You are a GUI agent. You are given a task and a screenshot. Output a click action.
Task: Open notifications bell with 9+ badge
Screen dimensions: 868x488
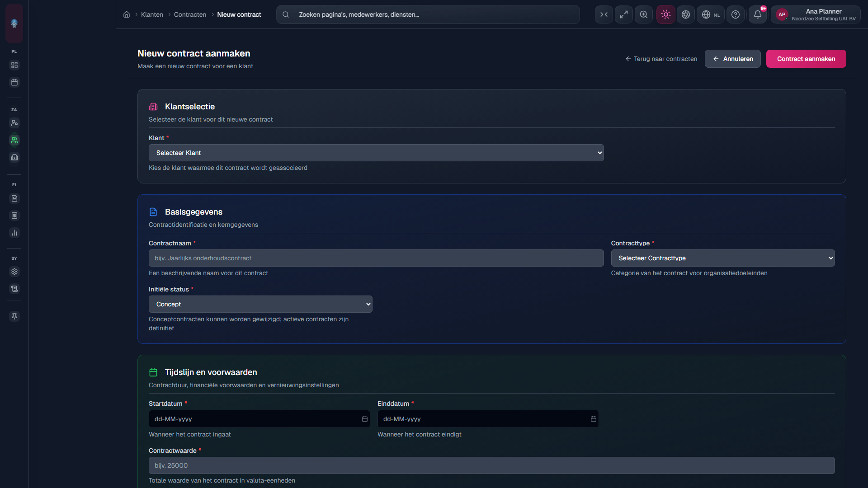pos(758,14)
